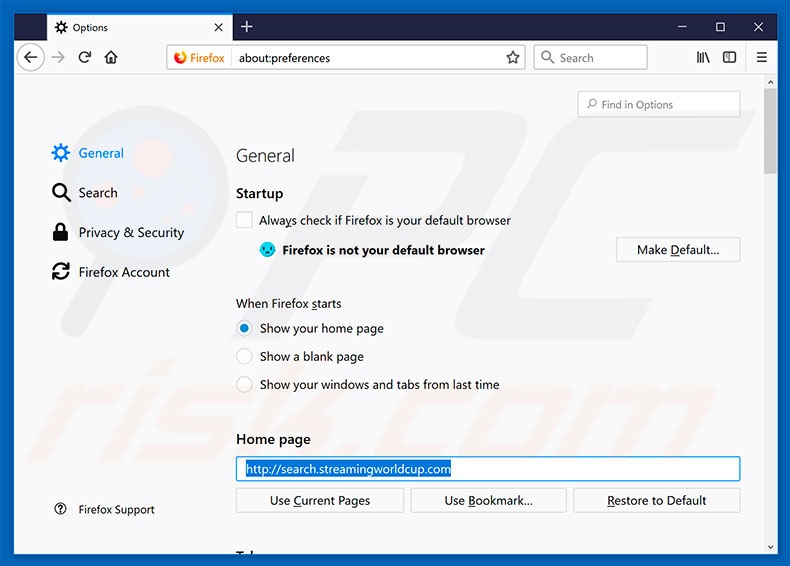The image size is (790, 566).
Task: Reload the current page
Action: [85, 57]
